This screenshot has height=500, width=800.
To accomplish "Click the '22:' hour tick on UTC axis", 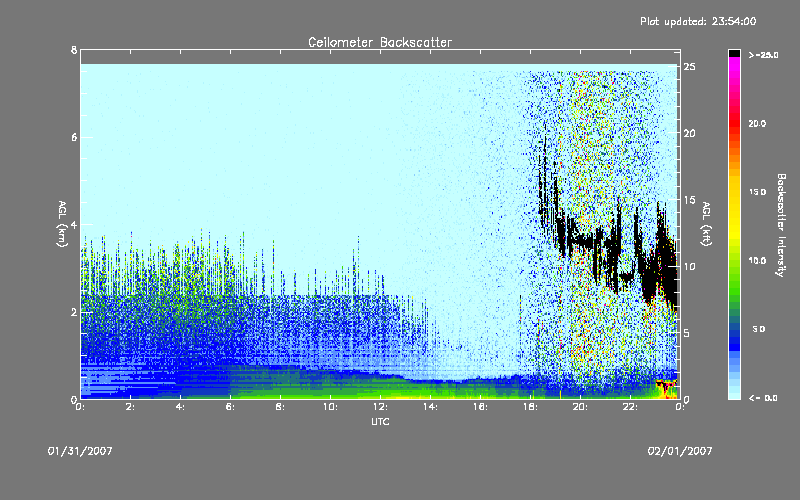I will pos(630,407).
